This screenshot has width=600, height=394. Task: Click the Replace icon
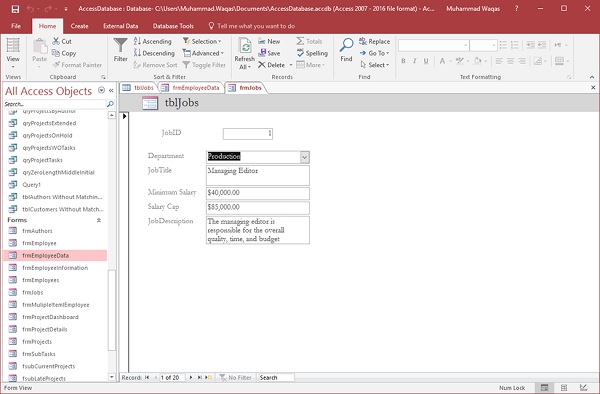(x=363, y=41)
